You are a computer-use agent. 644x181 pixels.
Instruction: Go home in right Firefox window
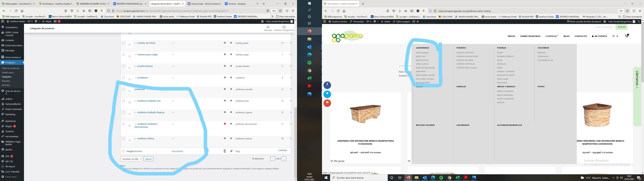[344, 11]
